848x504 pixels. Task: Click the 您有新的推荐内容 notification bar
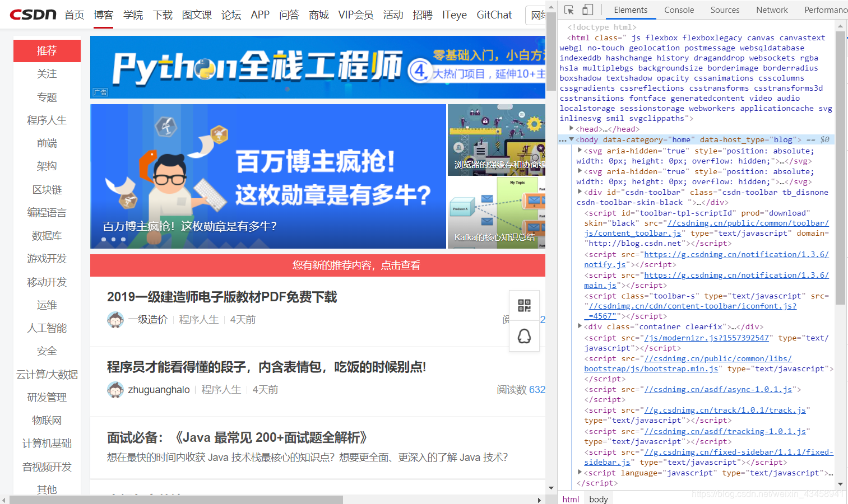pos(318,265)
